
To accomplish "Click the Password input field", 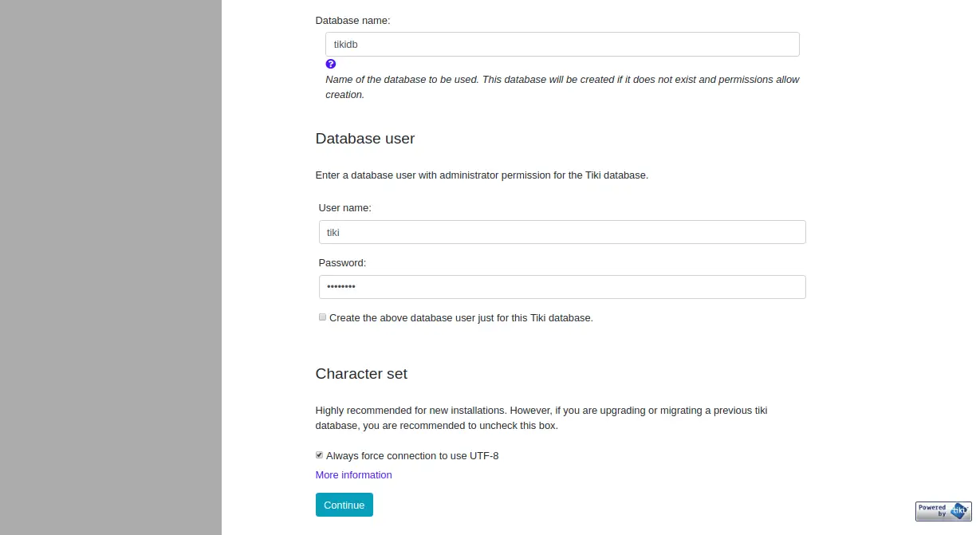I will (x=562, y=287).
